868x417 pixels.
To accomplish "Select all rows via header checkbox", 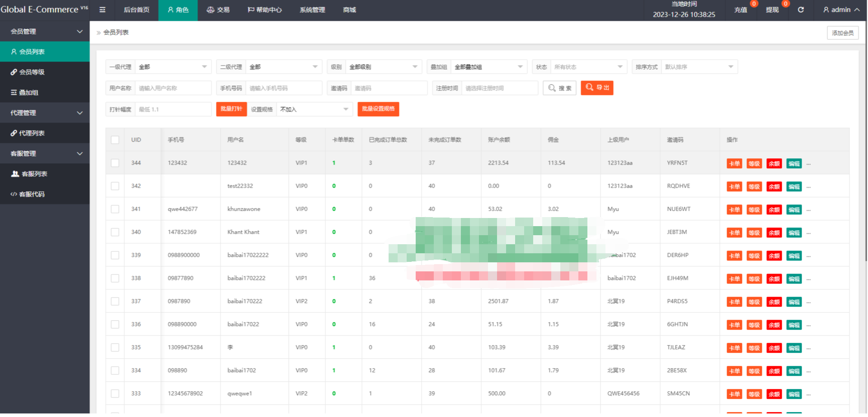I will click(x=115, y=140).
